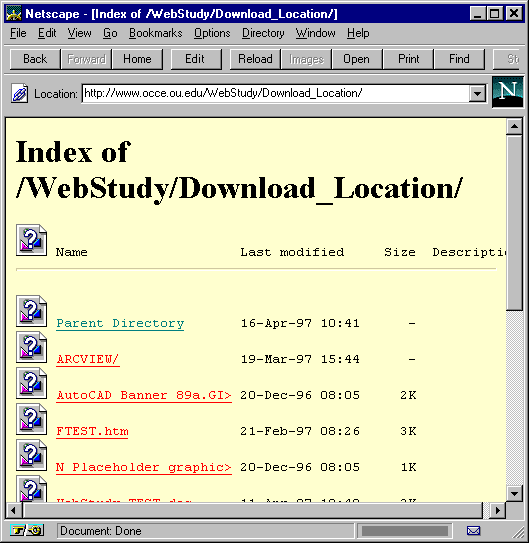Viewport: 529px width, 543px height.
Task: Click the Open toolbar button
Action: coord(357,59)
